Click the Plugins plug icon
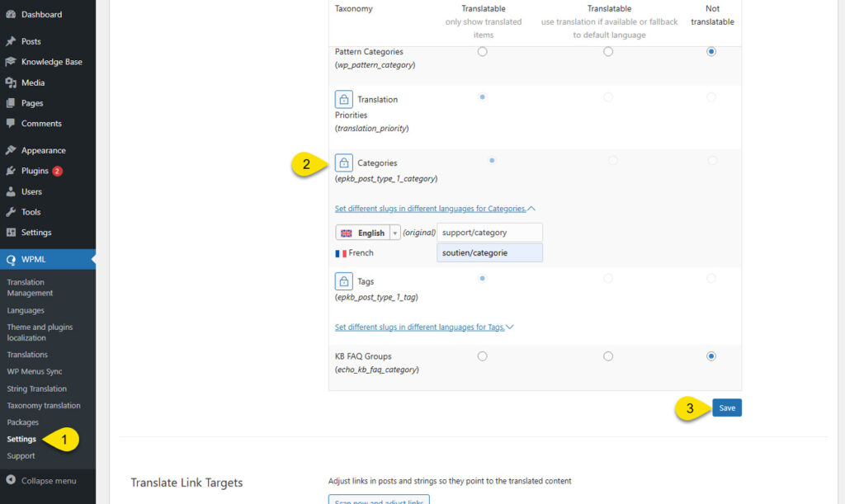 tap(10, 171)
